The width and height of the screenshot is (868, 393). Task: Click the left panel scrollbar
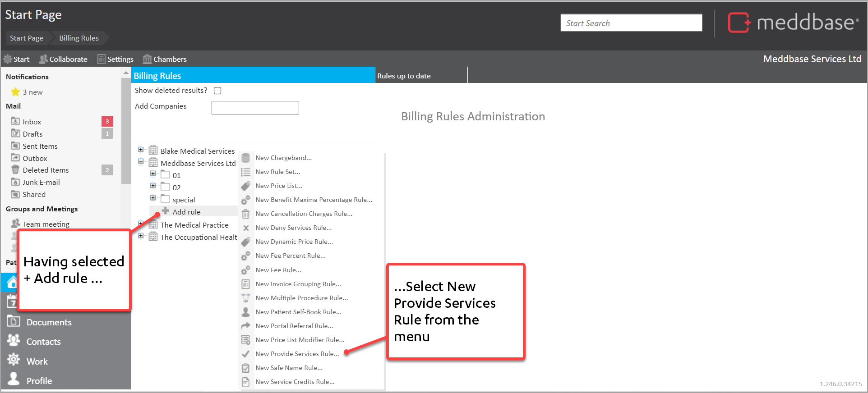click(126, 135)
